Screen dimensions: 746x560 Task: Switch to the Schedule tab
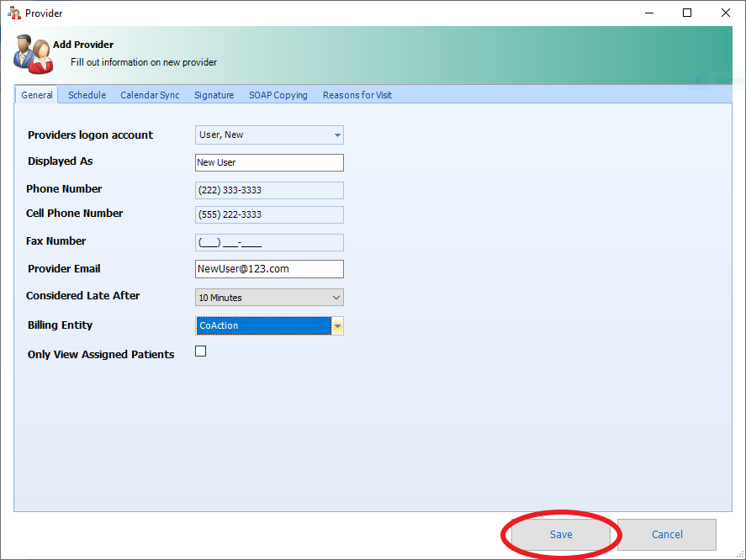pos(87,95)
